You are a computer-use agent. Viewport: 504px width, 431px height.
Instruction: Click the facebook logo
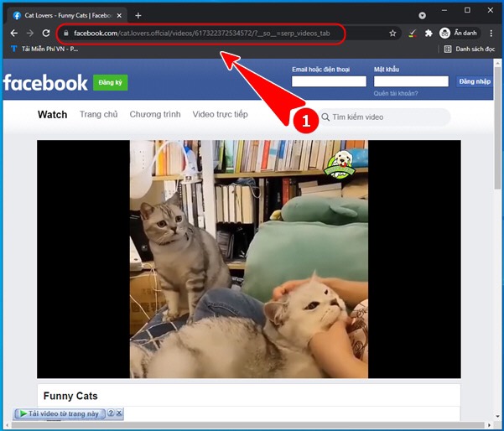(45, 83)
